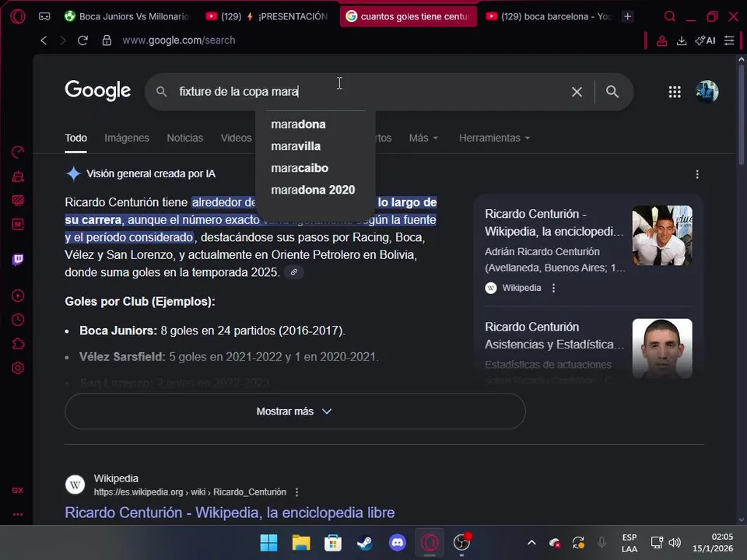Open Settings gear in sidebar
The width and height of the screenshot is (747, 560).
click(18, 368)
